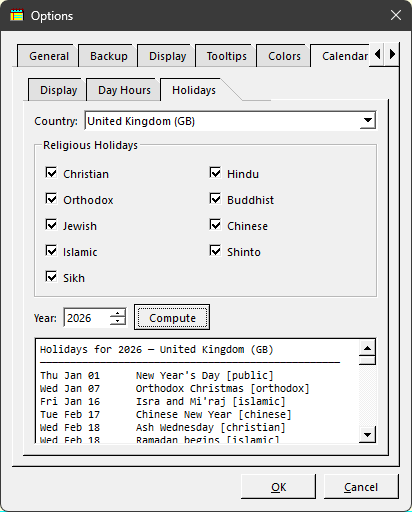The height and width of the screenshot is (512, 412).
Task: Increase the year with the up spinner
Action: (x=117, y=313)
